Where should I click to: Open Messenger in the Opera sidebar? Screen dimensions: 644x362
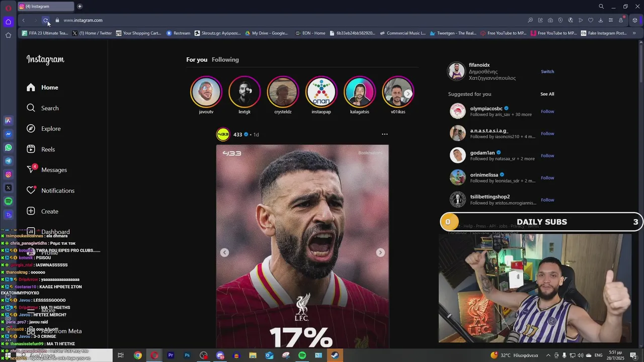tap(8, 134)
